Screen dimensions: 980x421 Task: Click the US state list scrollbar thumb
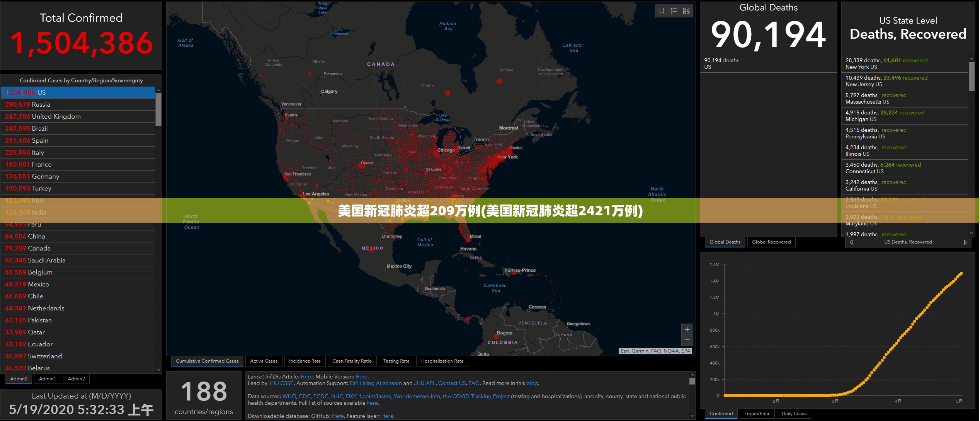coord(971,76)
